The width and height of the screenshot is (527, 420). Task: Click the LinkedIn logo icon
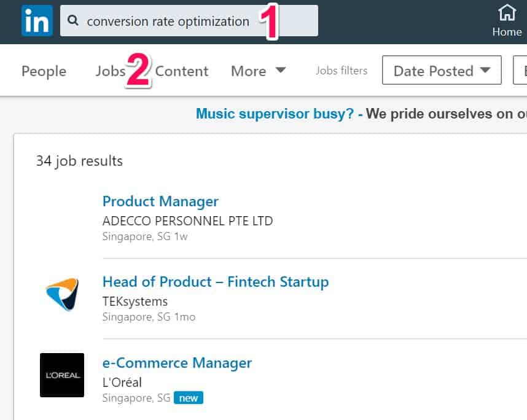click(x=37, y=20)
